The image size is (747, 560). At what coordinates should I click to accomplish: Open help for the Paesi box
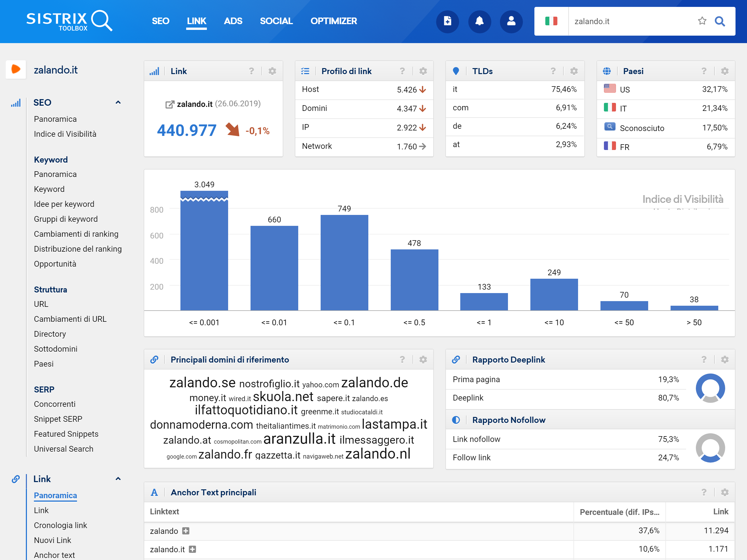[704, 71]
